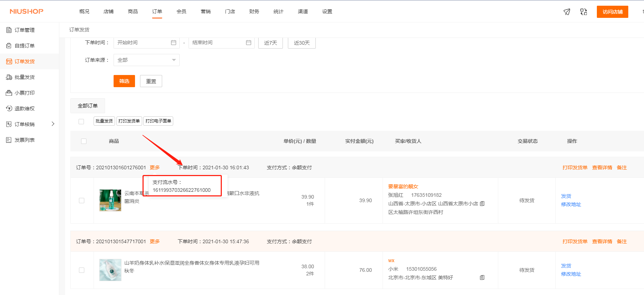Screen dimensions: 644x295
Task: Select the 全部订单 tab
Action: (88, 106)
